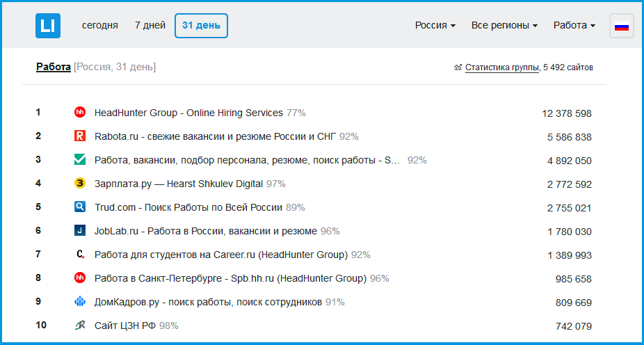This screenshot has height=345, width=644.
Task: Expand the Все регионы dropdown
Action: pos(504,26)
